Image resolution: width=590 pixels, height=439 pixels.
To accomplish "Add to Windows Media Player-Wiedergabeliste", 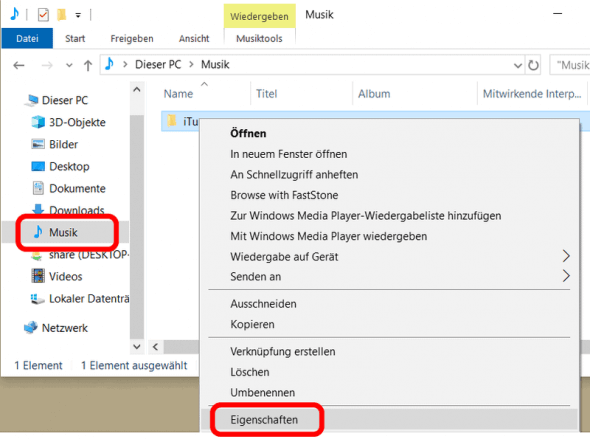I will (x=366, y=216).
